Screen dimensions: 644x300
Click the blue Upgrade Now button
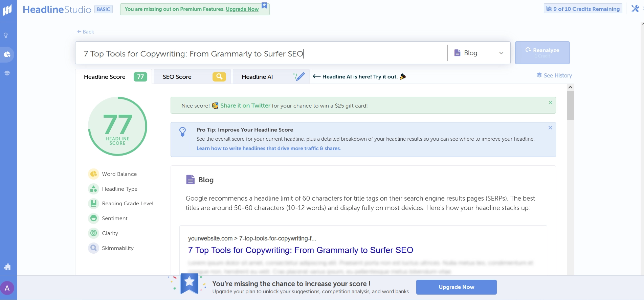click(456, 287)
